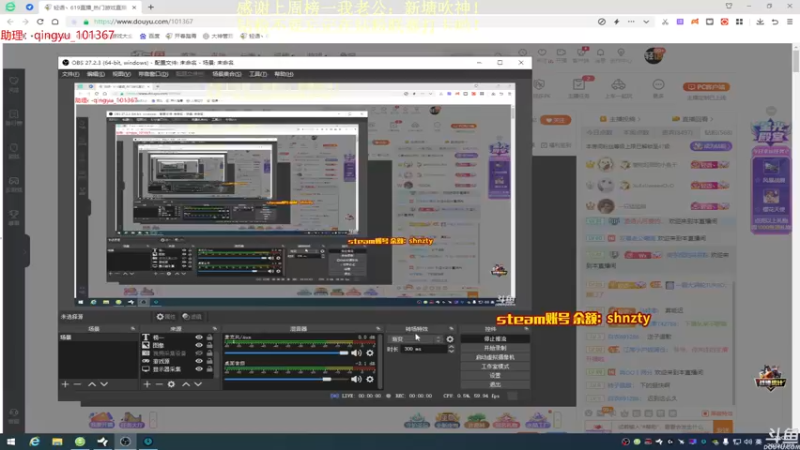Open Filters for selected source in OBS
Image resolution: width=800 pixels, height=450 pixels.
click(x=192, y=317)
